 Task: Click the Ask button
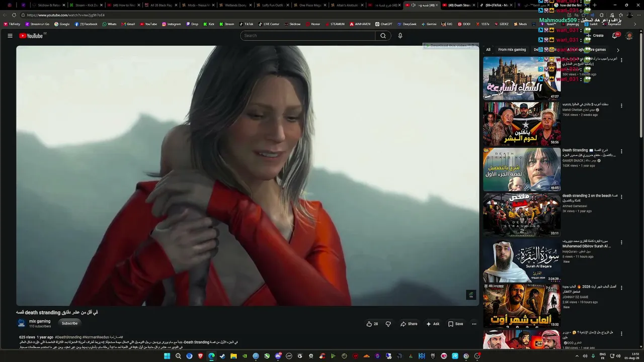433,324
